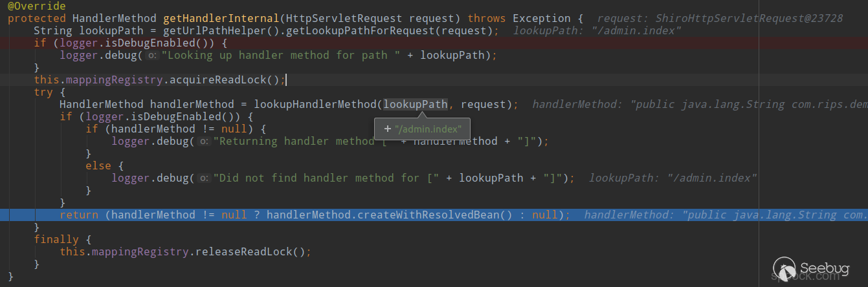The height and width of the screenshot is (287, 868).
Task: Click the inline hint request: ShiroHttpServletRequest@23728
Action: 720,18
